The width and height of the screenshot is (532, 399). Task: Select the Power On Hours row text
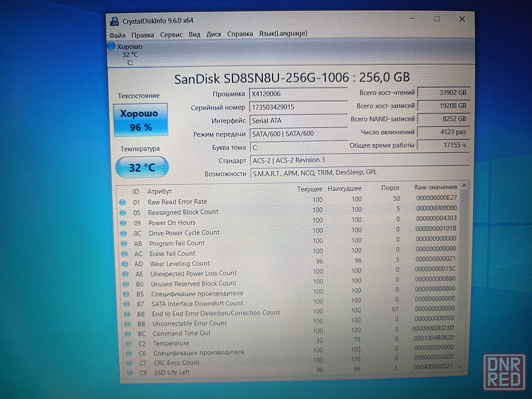pyautogui.click(x=172, y=222)
